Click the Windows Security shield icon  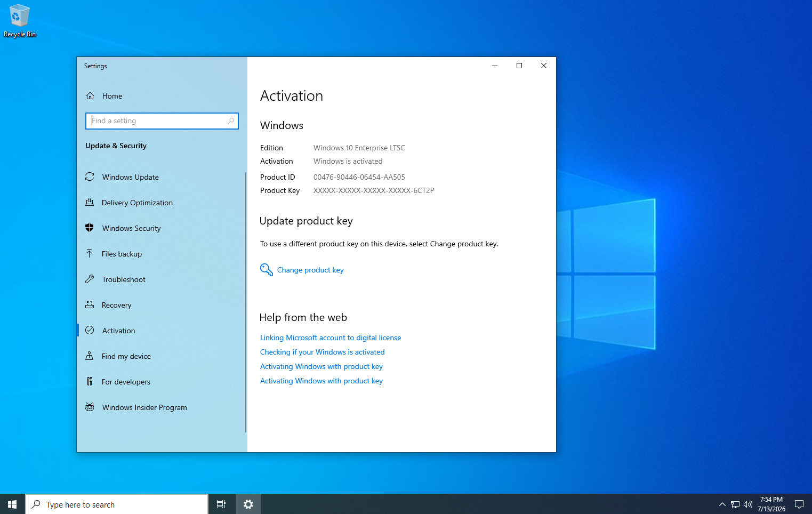[x=90, y=228]
